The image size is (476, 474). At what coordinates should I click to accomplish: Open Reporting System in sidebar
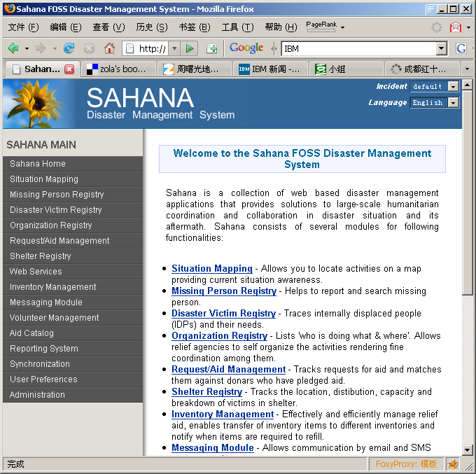(x=73, y=349)
